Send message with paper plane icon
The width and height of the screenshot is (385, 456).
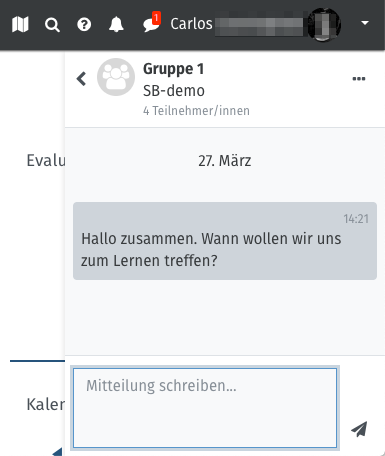359,429
